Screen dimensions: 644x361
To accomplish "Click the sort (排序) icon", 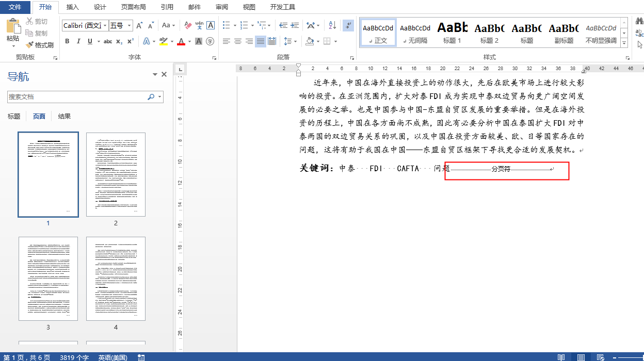I will [332, 25].
